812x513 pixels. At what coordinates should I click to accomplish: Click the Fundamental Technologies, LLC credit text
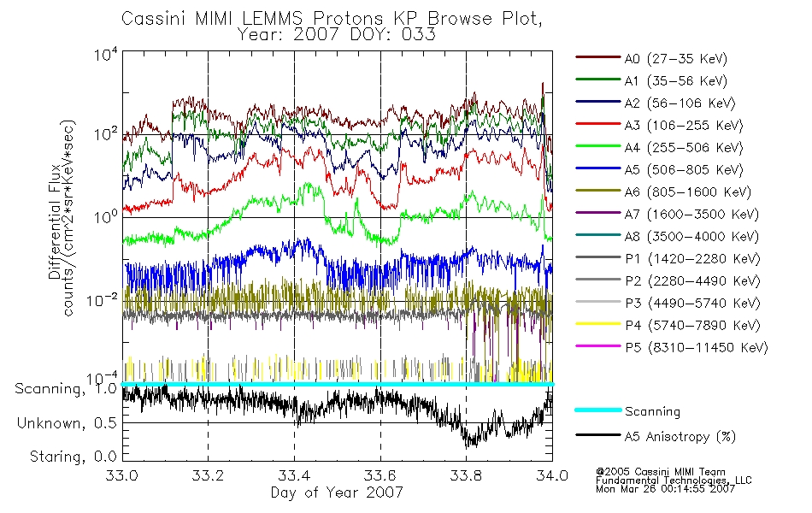click(x=674, y=481)
